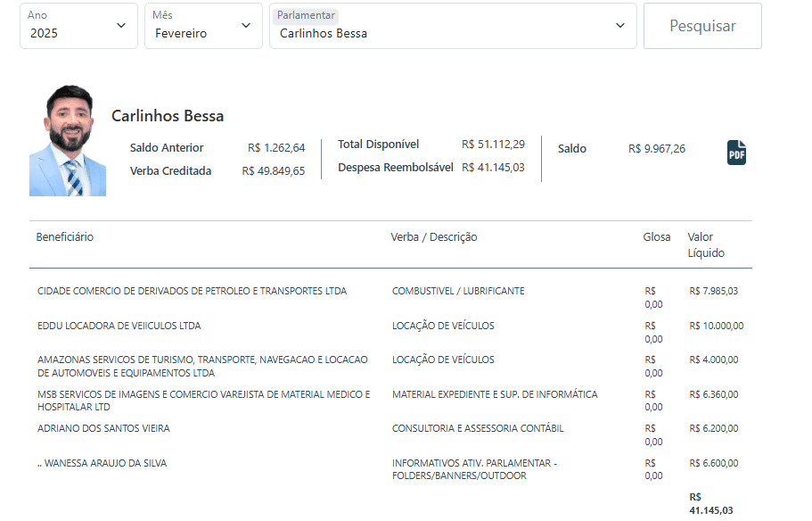
Task: Click the Verba / Descrição column header
Action: click(x=434, y=237)
